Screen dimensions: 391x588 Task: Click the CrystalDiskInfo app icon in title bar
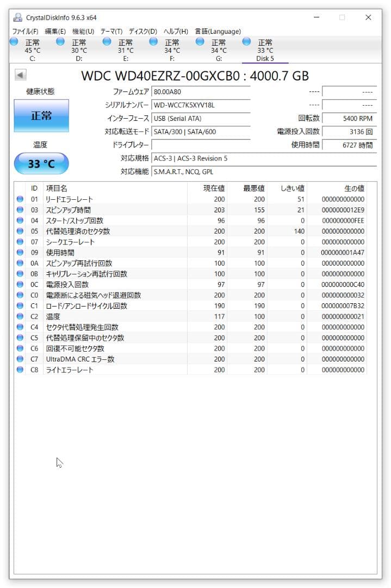pos(17,17)
